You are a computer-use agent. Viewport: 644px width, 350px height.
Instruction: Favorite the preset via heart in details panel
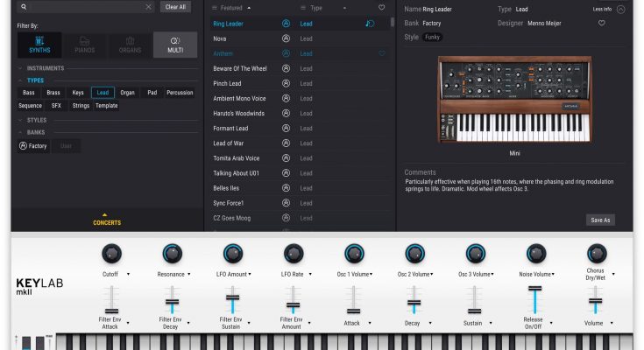pos(602,24)
